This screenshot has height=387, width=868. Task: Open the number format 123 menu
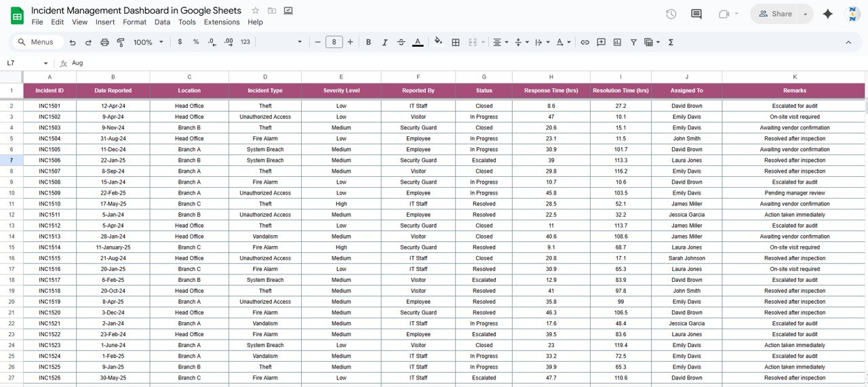pyautogui.click(x=245, y=42)
